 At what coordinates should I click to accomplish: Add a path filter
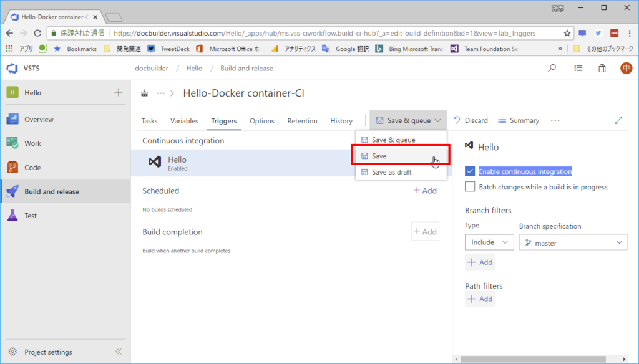(x=480, y=299)
